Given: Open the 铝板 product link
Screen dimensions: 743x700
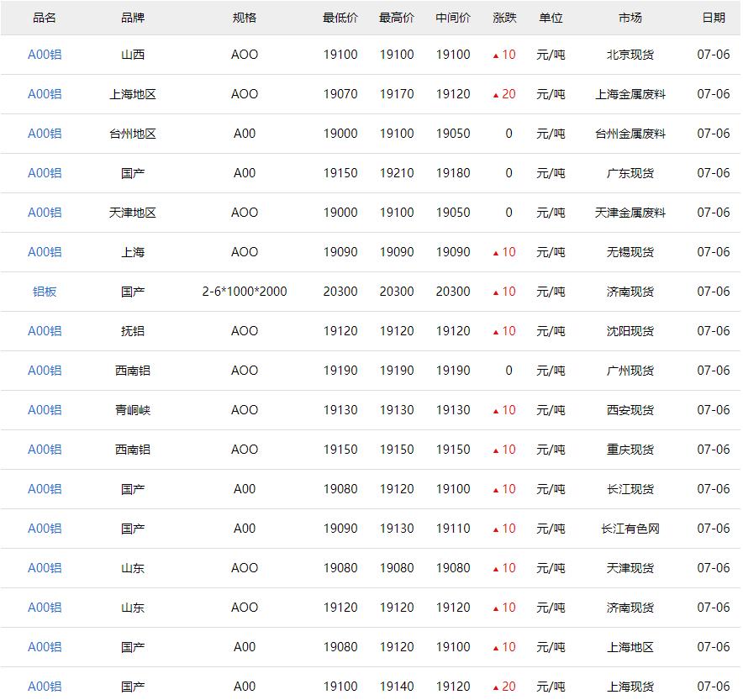Looking at the screenshot, I should pyautogui.click(x=45, y=292).
